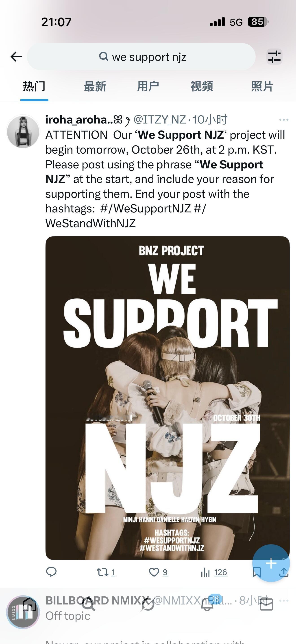
Task: Open more options on BILLBOARD NMIXX post
Action: 284,600
